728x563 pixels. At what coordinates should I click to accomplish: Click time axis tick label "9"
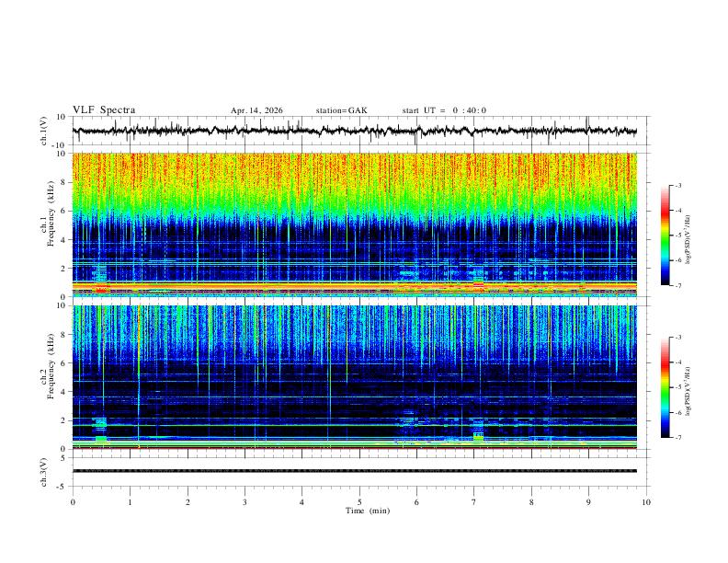tap(588, 502)
